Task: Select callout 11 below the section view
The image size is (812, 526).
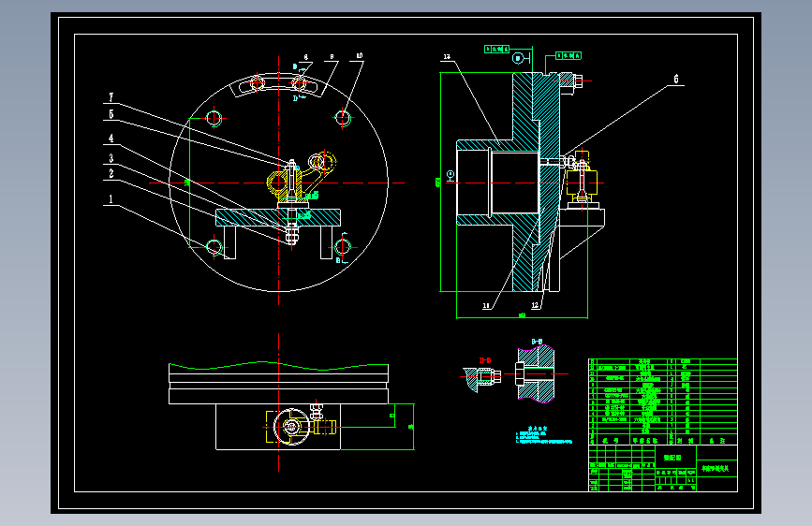Action: pyautogui.click(x=486, y=305)
